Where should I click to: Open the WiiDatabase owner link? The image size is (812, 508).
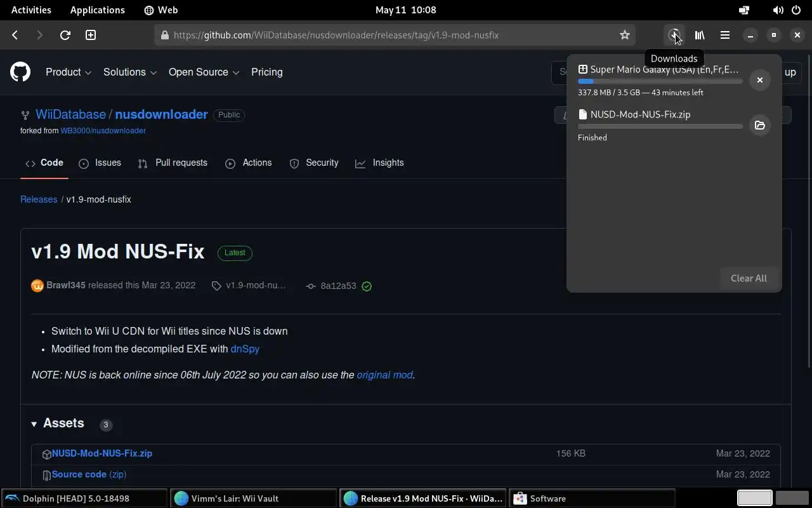click(x=70, y=114)
